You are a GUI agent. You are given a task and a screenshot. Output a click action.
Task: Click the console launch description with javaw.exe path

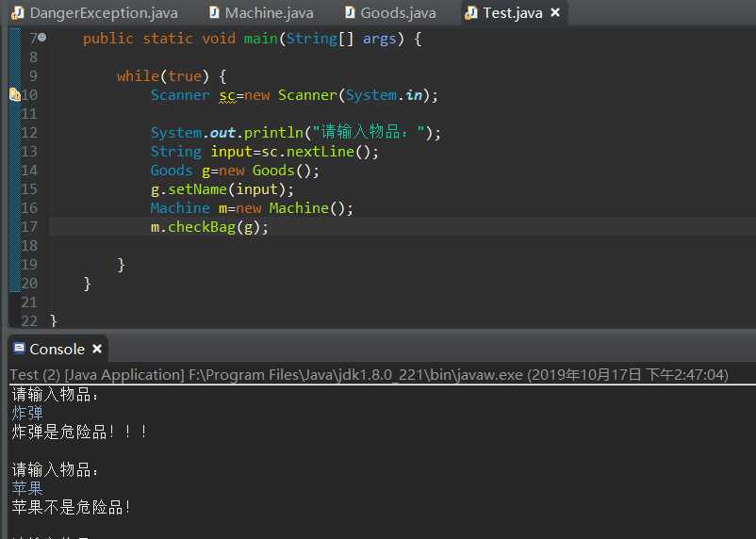[369, 375]
